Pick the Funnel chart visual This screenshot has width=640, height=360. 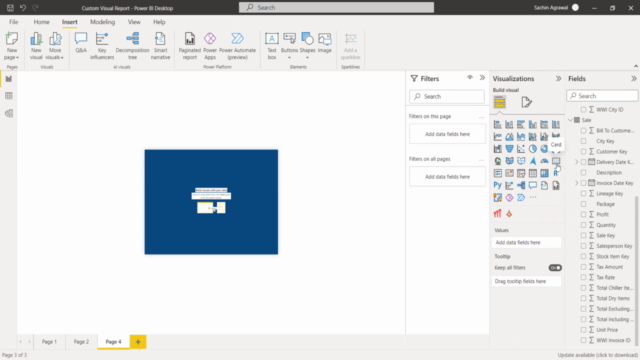pos(509,149)
